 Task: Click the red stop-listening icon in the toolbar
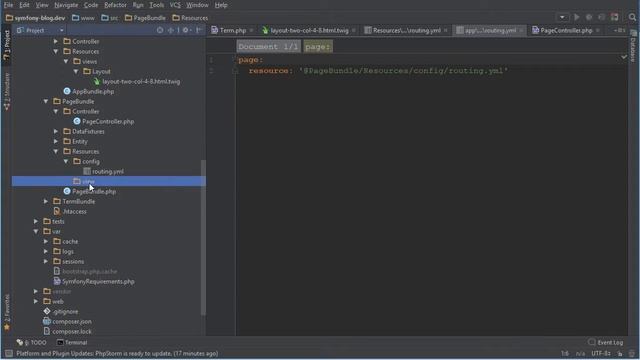[615, 17]
